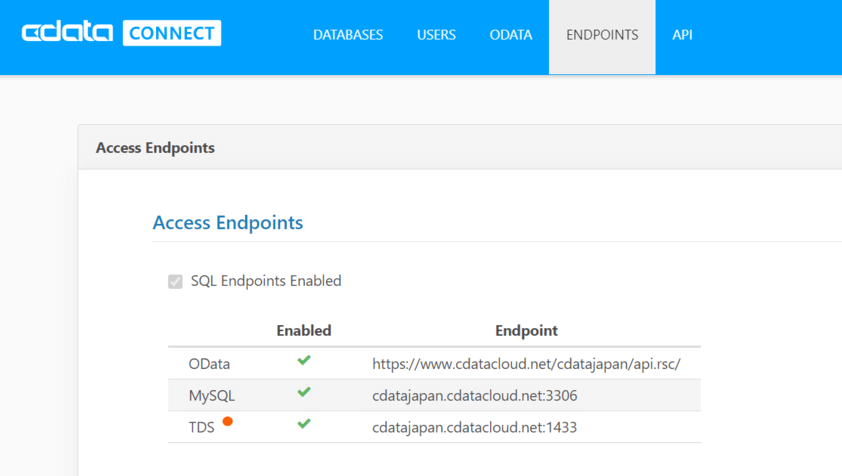
Task: Click the orange dot beside TDS
Action: 228,422
